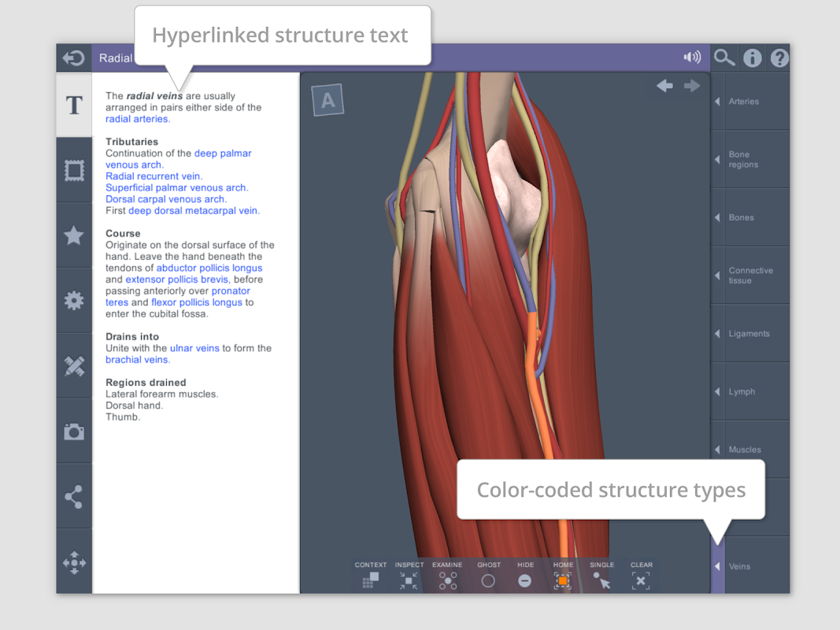
Task: Expand the Veins layer panel
Action: click(749, 566)
